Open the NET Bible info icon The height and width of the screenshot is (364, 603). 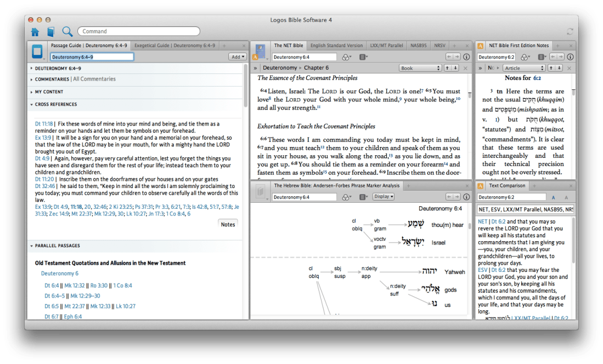click(466, 57)
